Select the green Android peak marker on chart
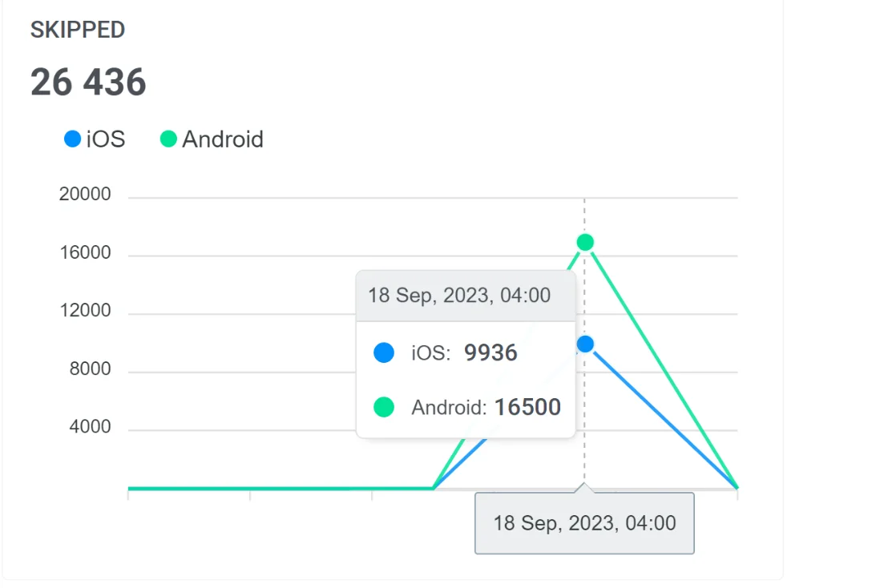 pos(584,241)
